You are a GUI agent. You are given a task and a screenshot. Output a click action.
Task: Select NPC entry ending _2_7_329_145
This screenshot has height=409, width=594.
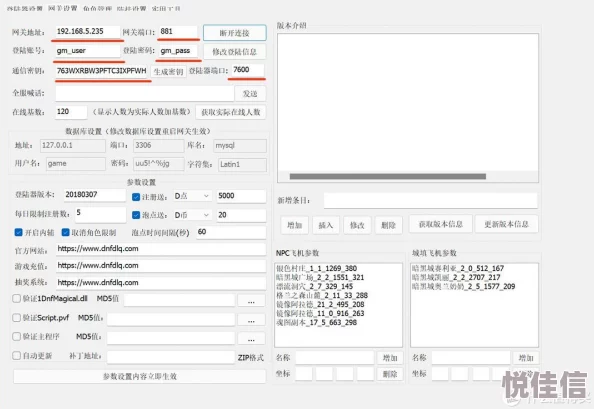314,286
